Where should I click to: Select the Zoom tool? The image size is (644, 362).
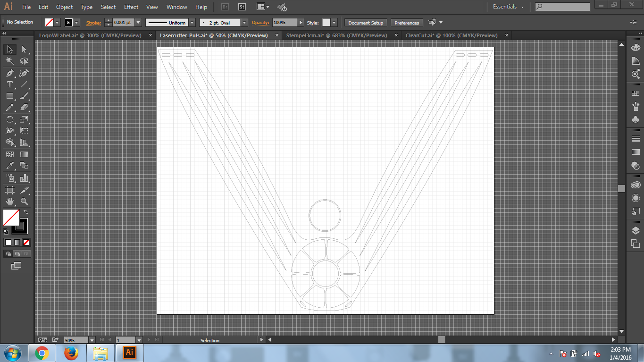24,202
